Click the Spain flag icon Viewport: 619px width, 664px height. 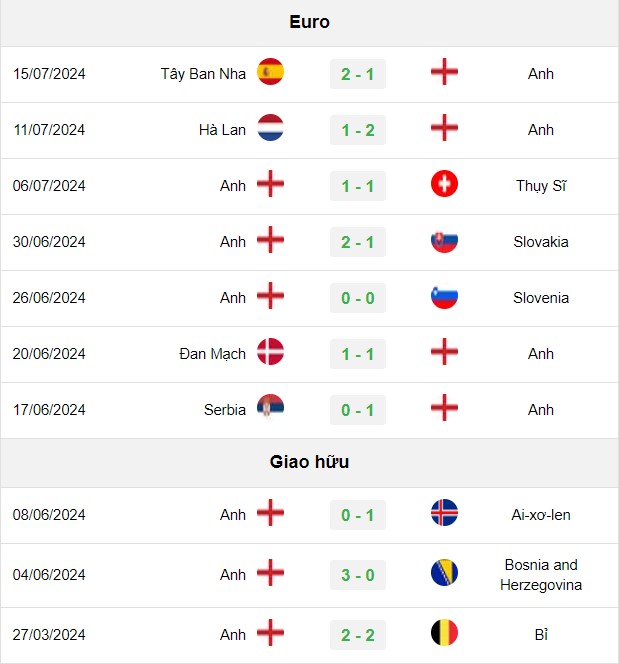(270, 72)
